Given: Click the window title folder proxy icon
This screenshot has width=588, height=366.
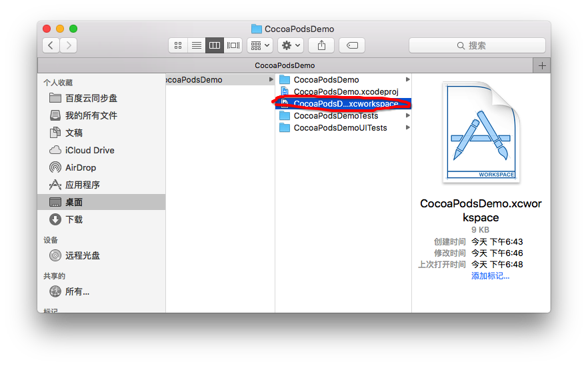Looking at the screenshot, I should coord(257,29).
